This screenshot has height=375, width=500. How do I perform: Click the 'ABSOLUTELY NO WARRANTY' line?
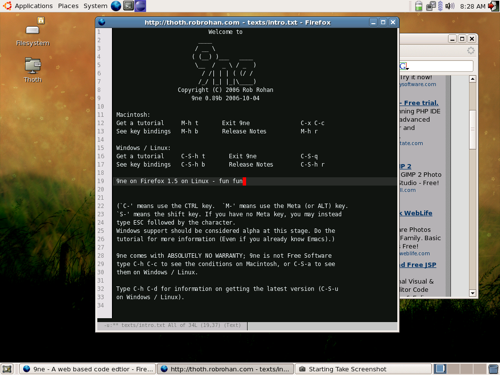click(224, 256)
